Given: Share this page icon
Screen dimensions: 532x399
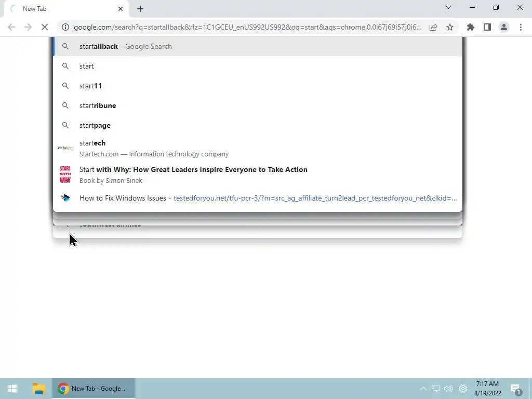Looking at the screenshot, I should coord(433,27).
